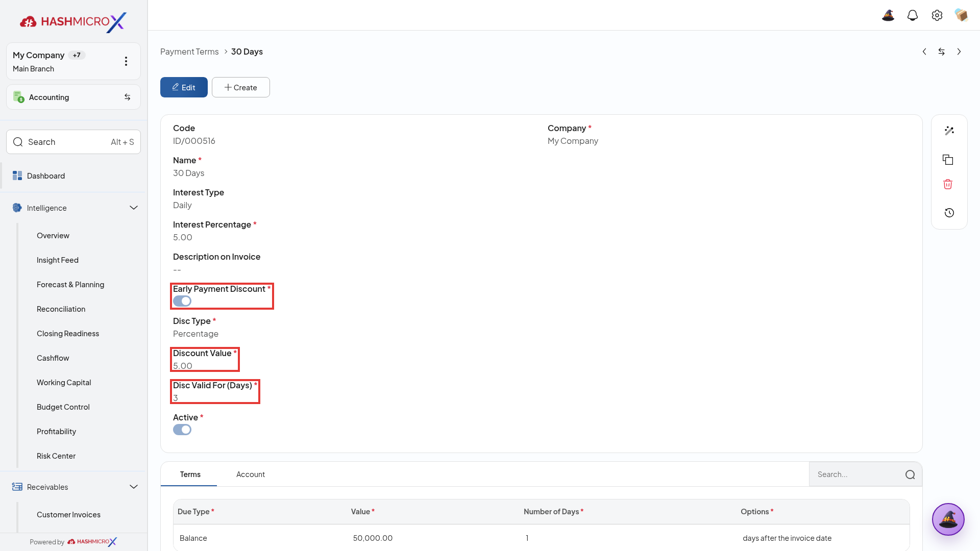Viewport: 980px width, 551px height.
Task: Open Profitability menu item
Action: click(x=57, y=432)
